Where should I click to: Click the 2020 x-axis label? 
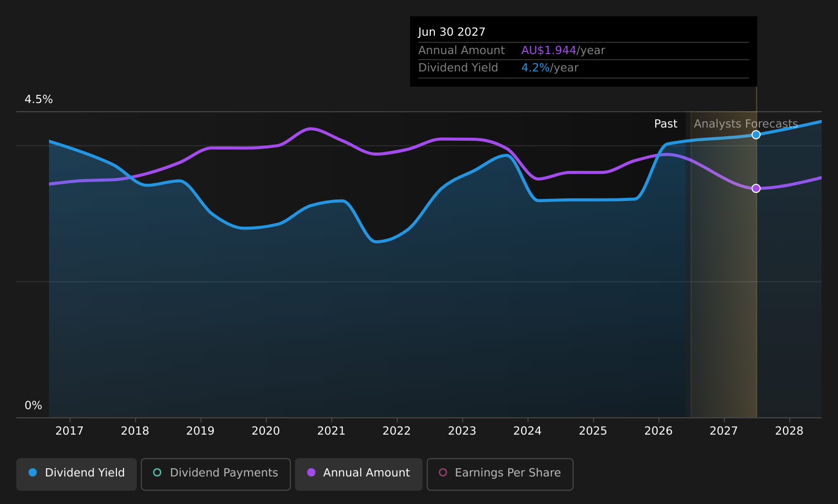[x=266, y=431]
